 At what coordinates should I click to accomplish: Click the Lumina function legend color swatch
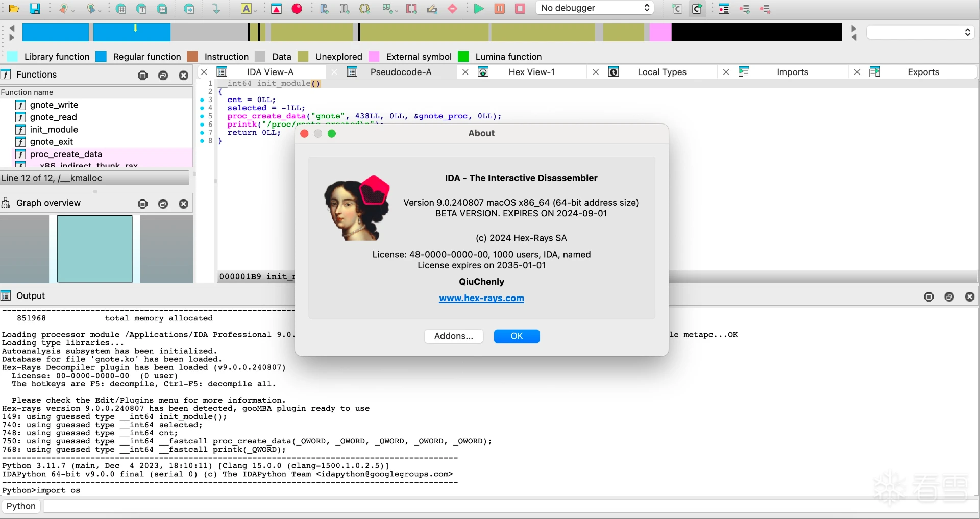[463, 56]
